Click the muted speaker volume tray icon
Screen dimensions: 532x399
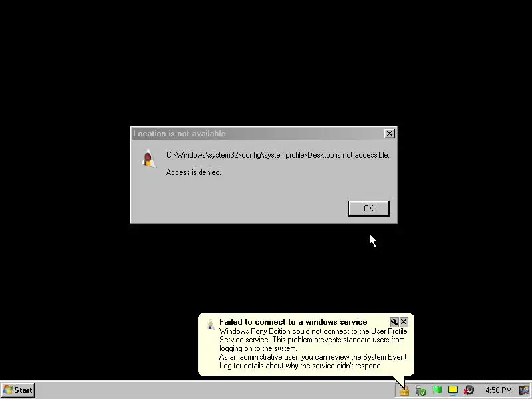click(x=469, y=390)
